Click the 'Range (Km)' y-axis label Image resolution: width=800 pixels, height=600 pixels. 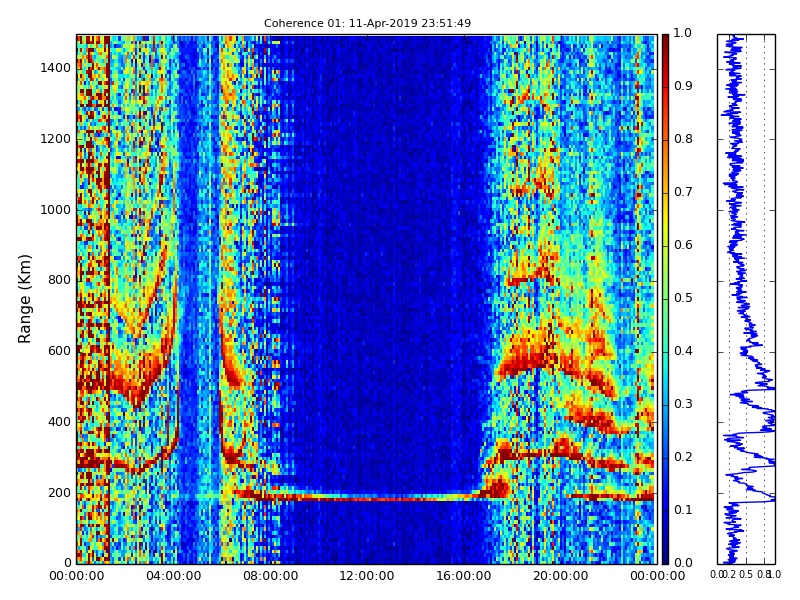click(x=24, y=299)
